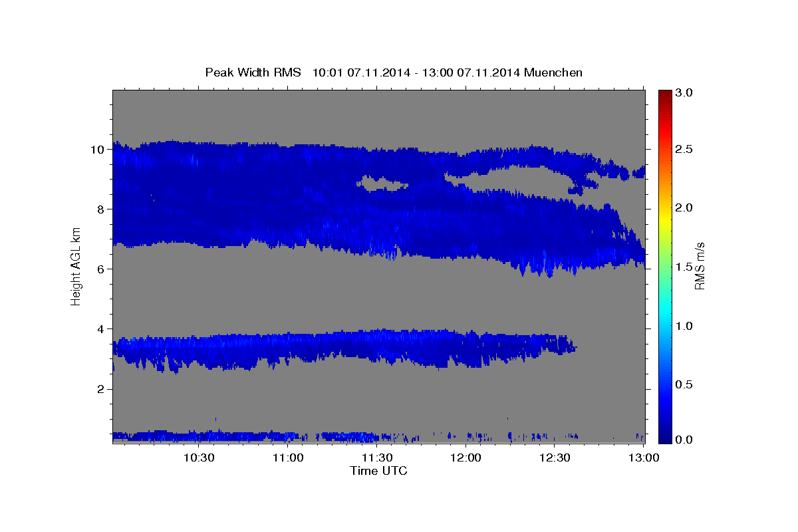Viewport: 798px width, 532px height.
Task: Click the height tick label 10
Action: point(99,150)
